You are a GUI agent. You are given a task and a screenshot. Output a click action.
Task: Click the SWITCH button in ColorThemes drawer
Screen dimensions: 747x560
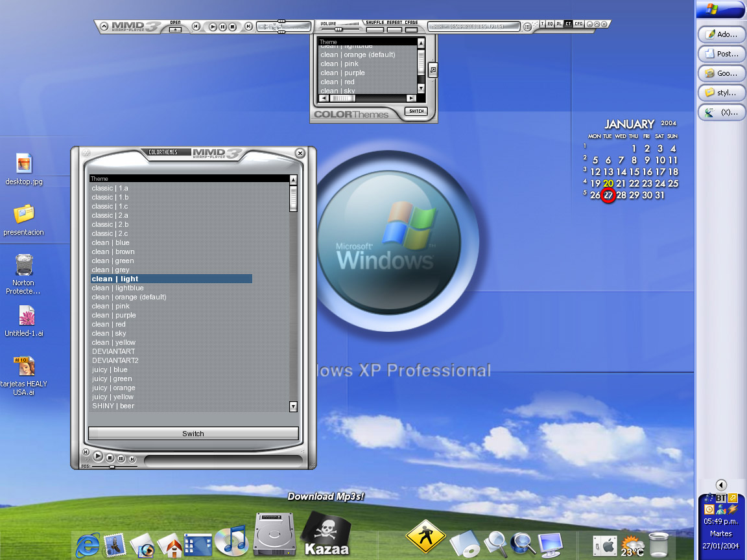pyautogui.click(x=416, y=111)
